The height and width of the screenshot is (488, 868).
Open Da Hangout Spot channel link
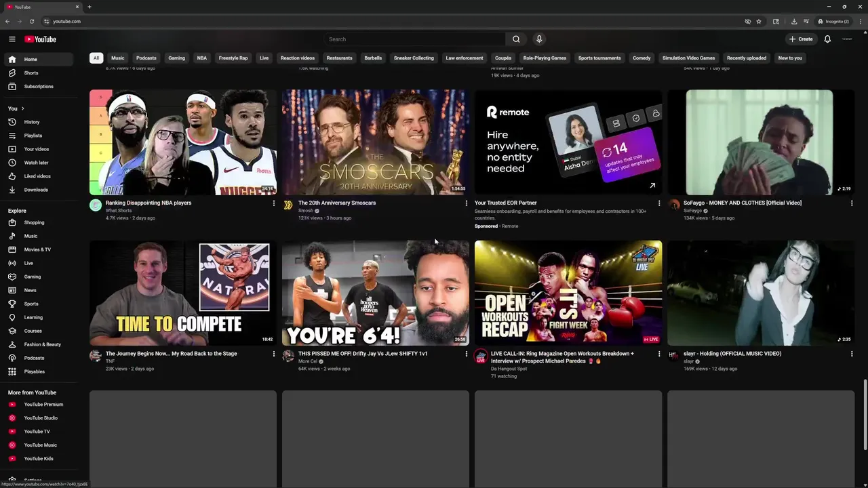(x=509, y=369)
